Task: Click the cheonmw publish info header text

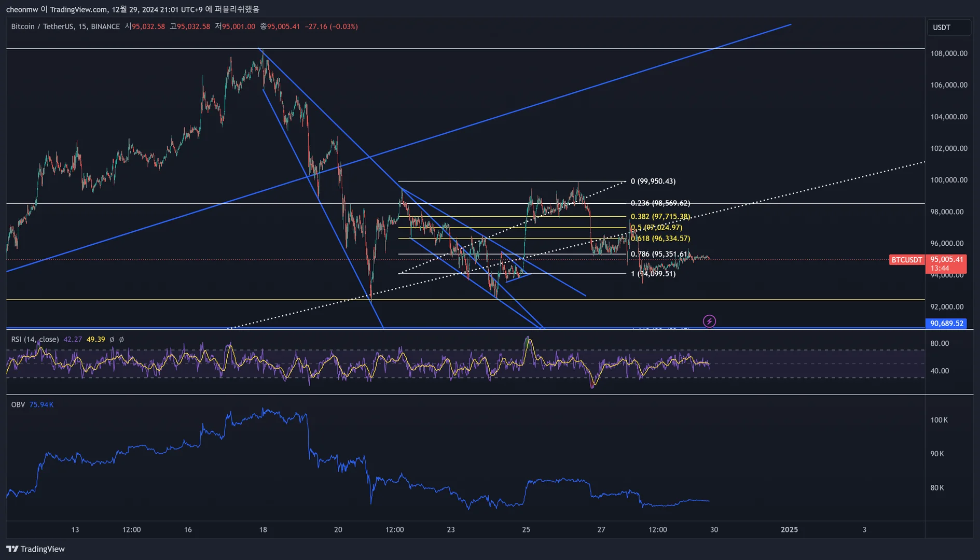Action: tap(133, 9)
